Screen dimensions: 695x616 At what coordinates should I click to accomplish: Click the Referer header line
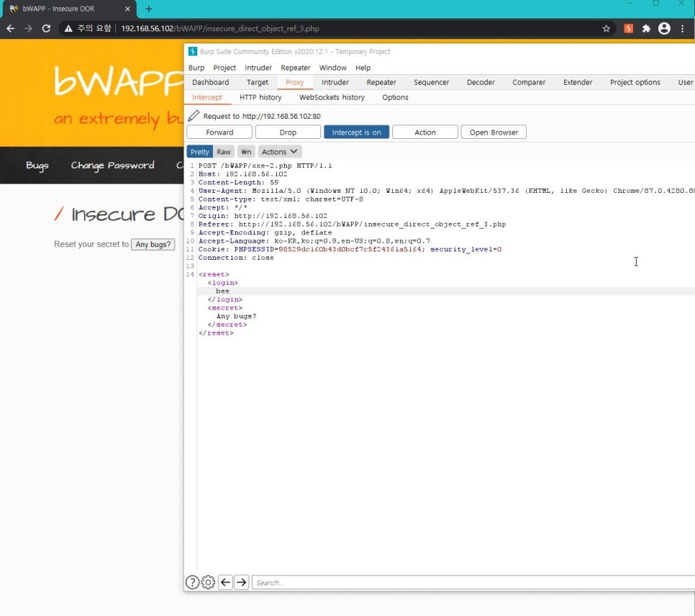pyautogui.click(x=352, y=224)
